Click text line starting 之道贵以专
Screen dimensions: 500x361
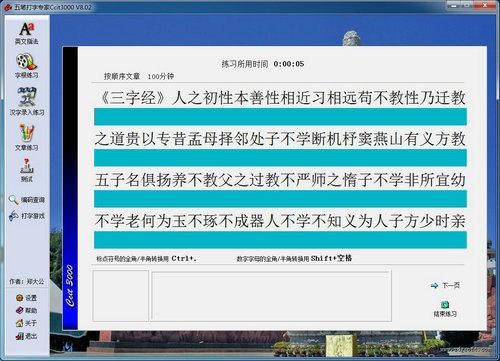[x=280, y=139]
